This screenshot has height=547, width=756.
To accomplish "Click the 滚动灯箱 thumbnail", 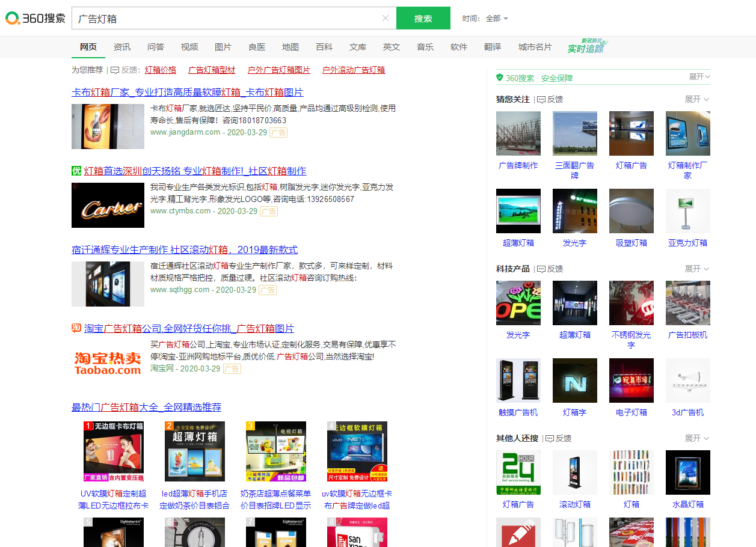I will coord(575,472).
